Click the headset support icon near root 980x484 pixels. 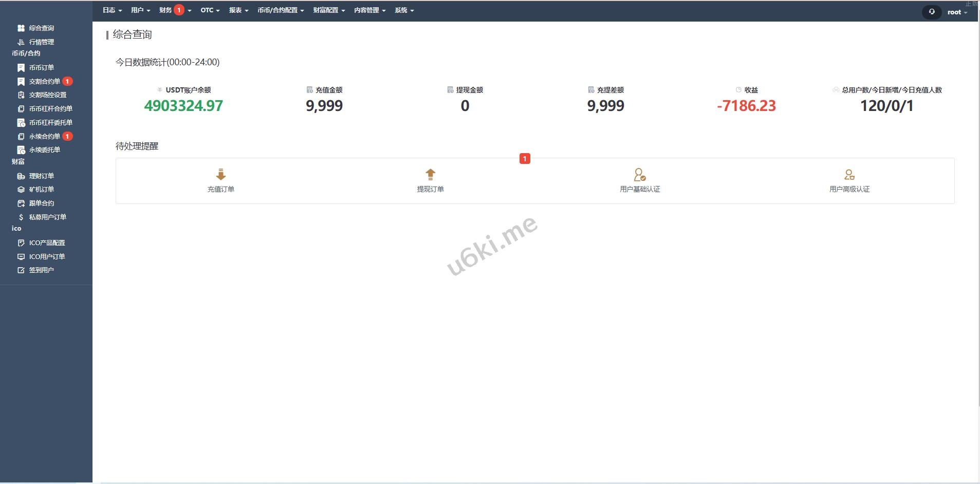click(932, 12)
